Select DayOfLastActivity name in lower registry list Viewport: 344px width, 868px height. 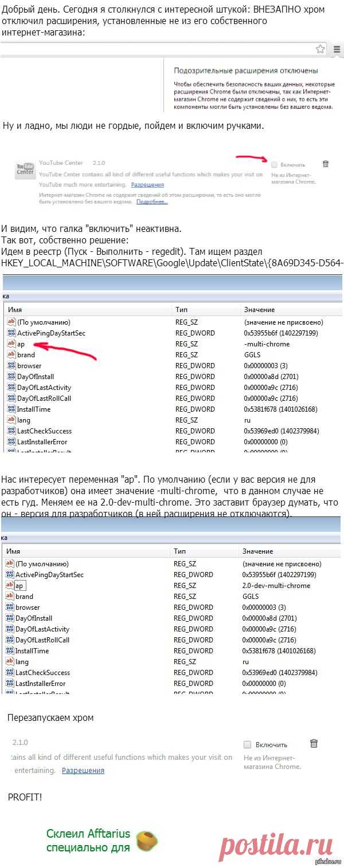42,629
